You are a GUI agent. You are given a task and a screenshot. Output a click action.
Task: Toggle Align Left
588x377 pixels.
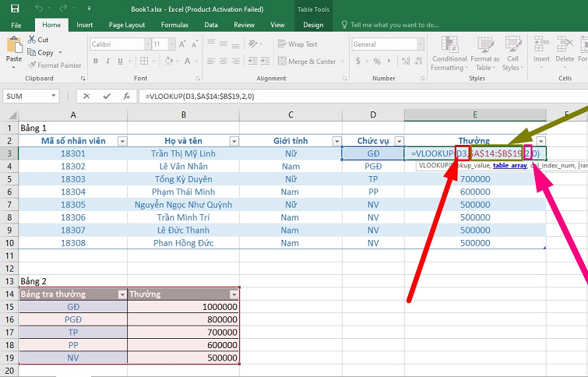[x=211, y=61]
